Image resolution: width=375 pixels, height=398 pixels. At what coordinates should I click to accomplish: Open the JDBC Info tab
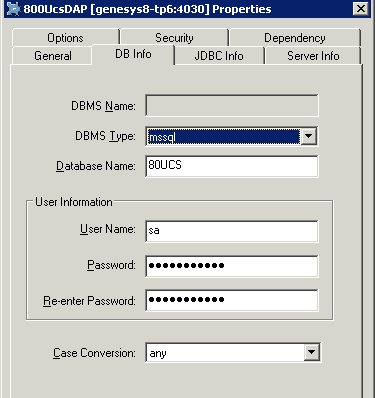pos(219,56)
